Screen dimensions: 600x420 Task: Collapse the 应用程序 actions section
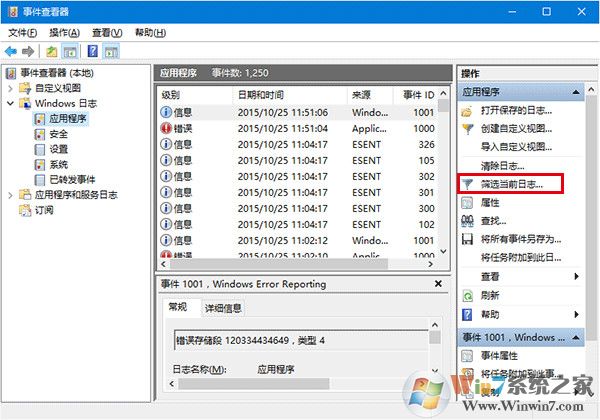click(x=576, y=92)
